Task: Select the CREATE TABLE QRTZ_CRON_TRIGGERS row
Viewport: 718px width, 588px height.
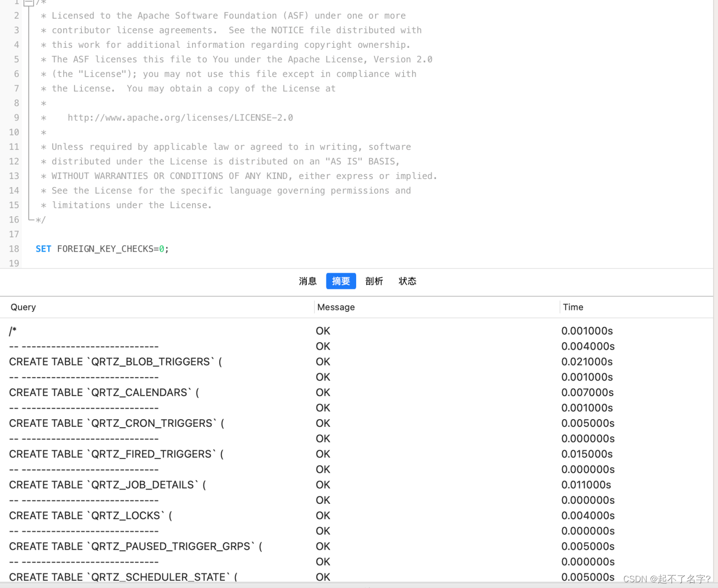Action: point(116,423)
